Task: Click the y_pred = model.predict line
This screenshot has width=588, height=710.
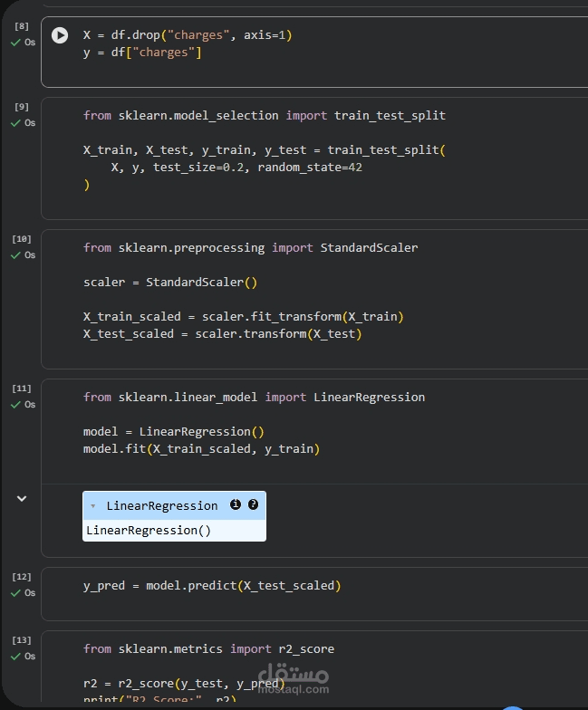Action: coord(212,586)
